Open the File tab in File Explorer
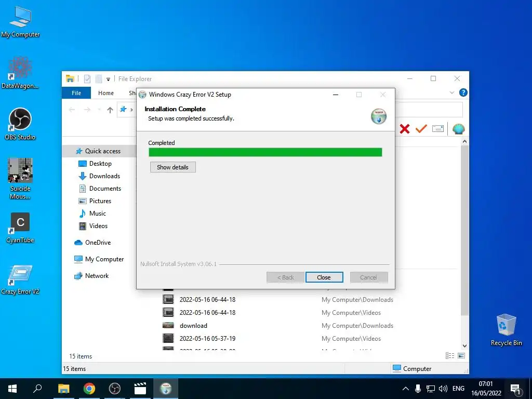 (76, 93)
